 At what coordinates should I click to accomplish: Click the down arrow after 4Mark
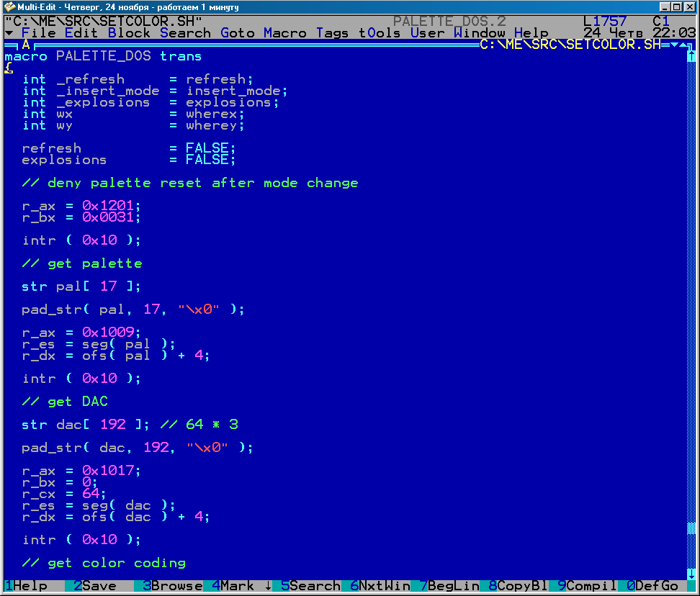pyautogui.click(x=268, y=586)
